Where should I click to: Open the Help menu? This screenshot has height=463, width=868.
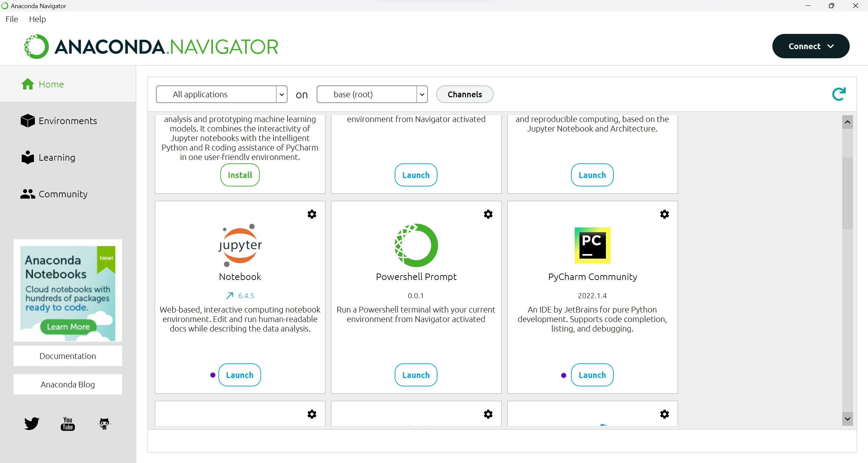(37, 19)
